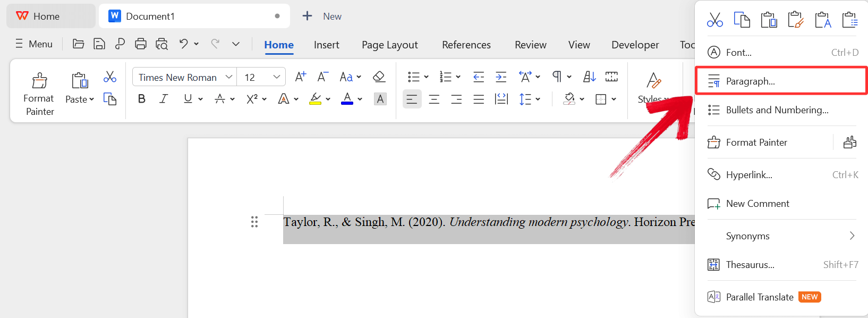
Task: Click the Save icon in quick toolbar
Action: (x=99, y=44)
